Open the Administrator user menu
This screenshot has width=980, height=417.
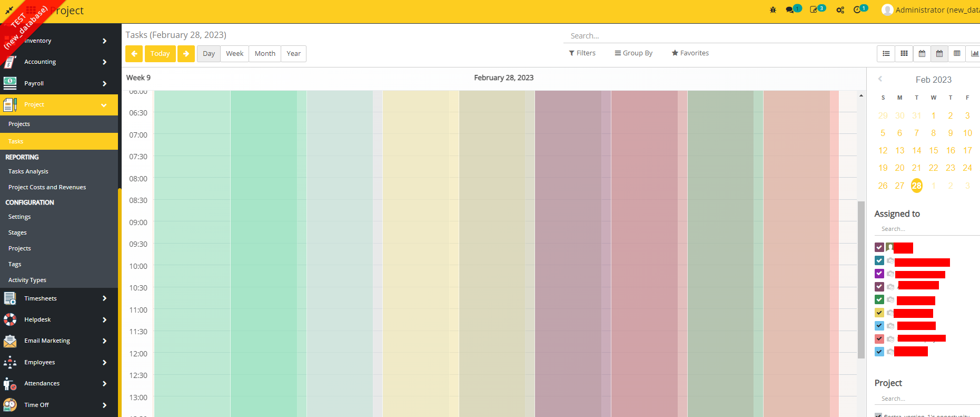pos(930,10)
